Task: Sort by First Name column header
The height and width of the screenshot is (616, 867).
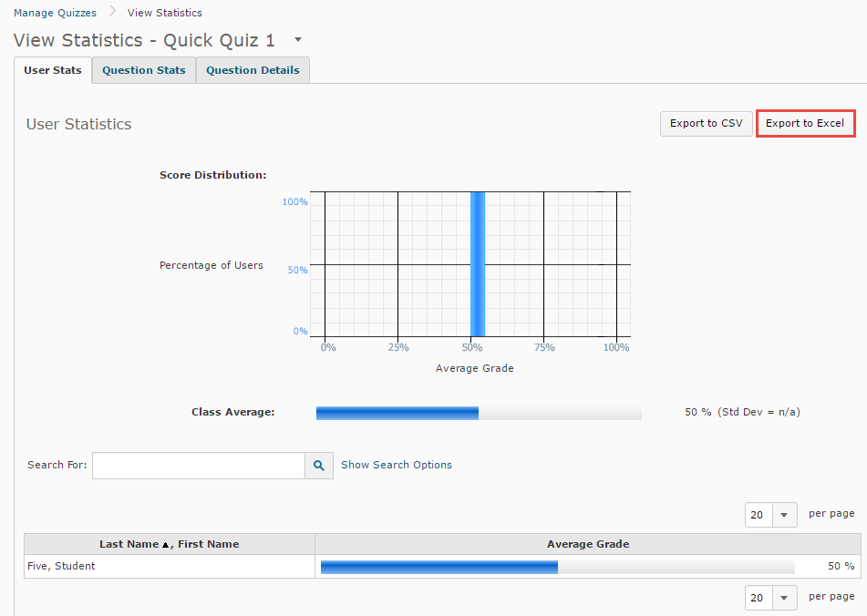Action: 209,544
